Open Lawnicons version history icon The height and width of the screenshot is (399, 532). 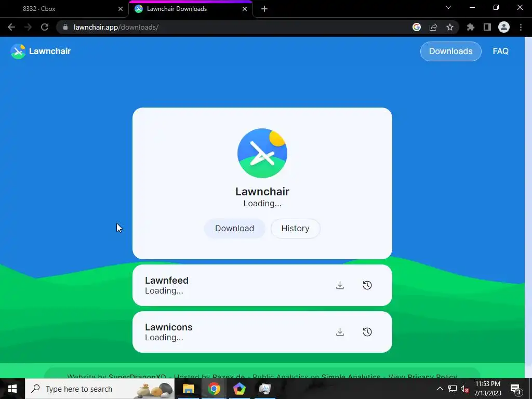367,332
